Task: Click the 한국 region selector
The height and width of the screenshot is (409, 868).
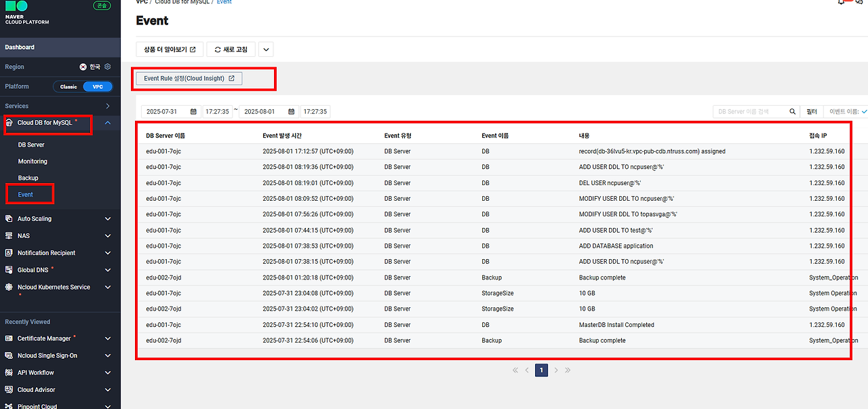Action: pyautogui.click(x=90, y=67)
